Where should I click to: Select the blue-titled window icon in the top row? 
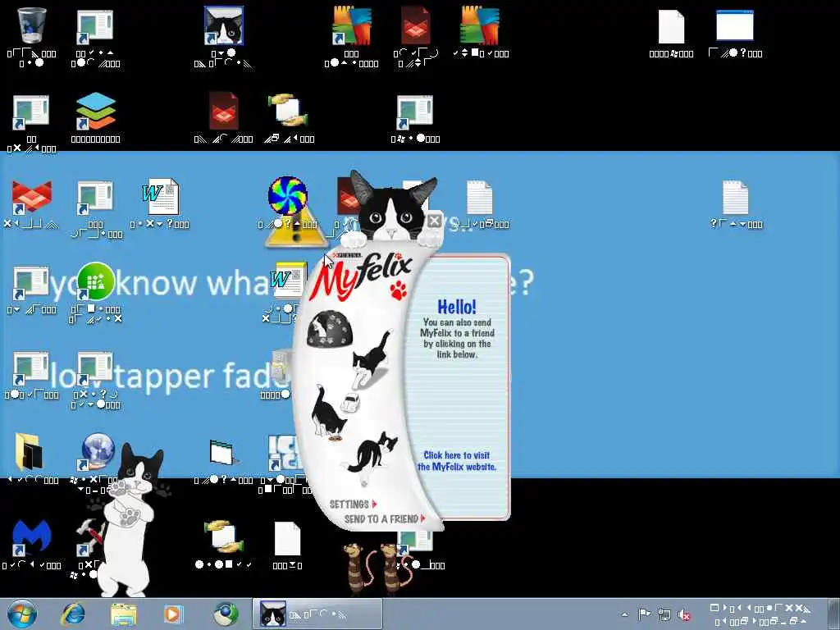pos(735,25)
